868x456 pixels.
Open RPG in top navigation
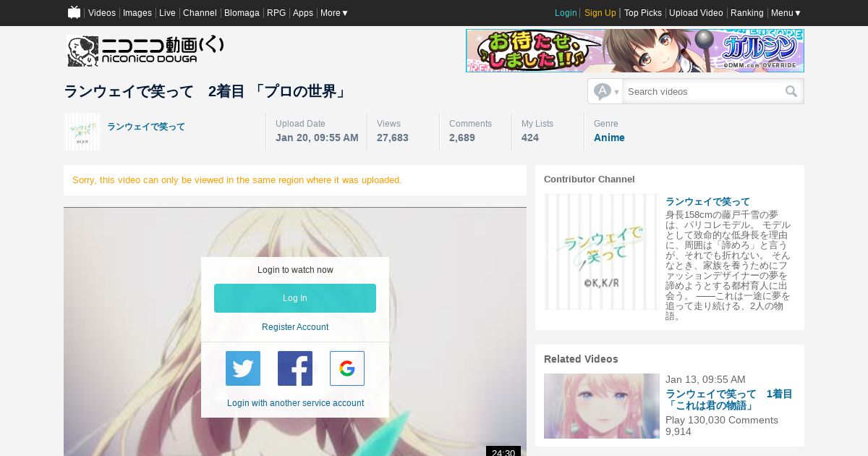pyautogui.click(x=276, y=12)
